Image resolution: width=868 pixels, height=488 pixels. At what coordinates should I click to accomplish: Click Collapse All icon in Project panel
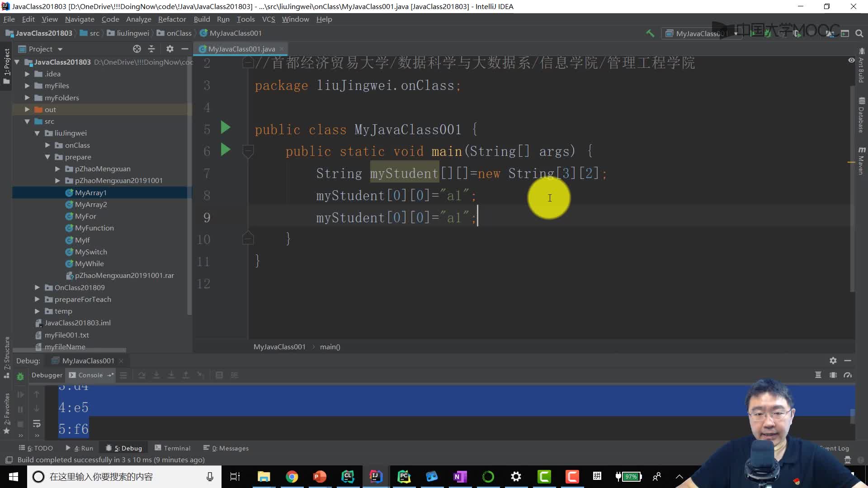pos(151,49)
